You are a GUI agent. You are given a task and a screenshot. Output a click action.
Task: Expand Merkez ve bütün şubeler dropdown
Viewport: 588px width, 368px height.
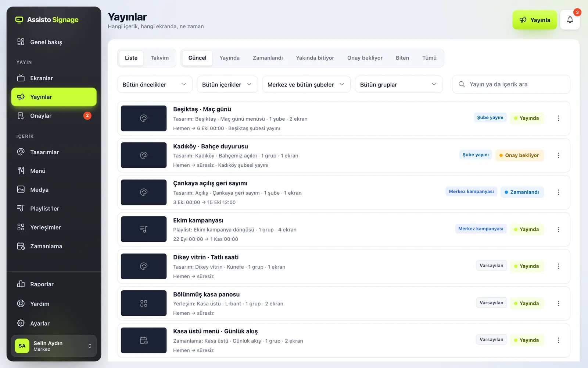pos(306,84)
